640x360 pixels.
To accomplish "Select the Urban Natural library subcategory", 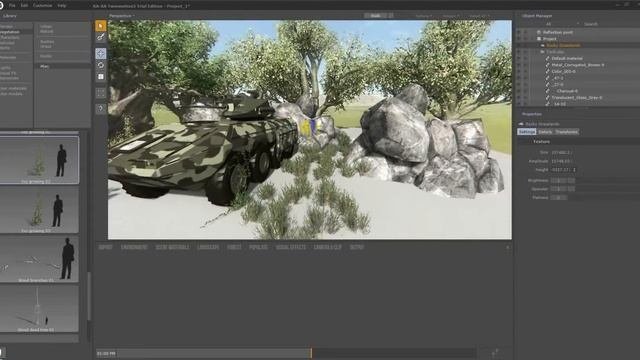I will [x=47, y=29].
